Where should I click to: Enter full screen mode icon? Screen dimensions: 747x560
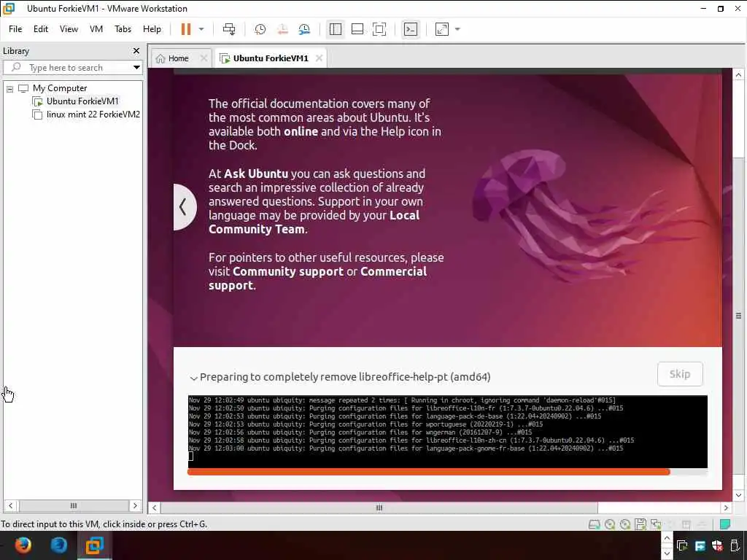(x=379, y=29)
